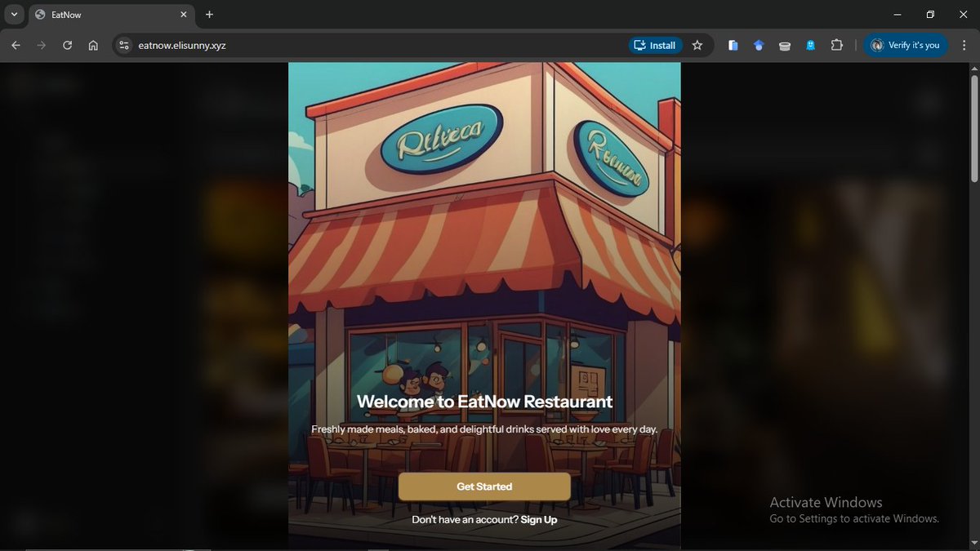Viewport: 980px width, 551px height.
Task: Open the Extensions puzzle menu
Action: tap(836, 46)
